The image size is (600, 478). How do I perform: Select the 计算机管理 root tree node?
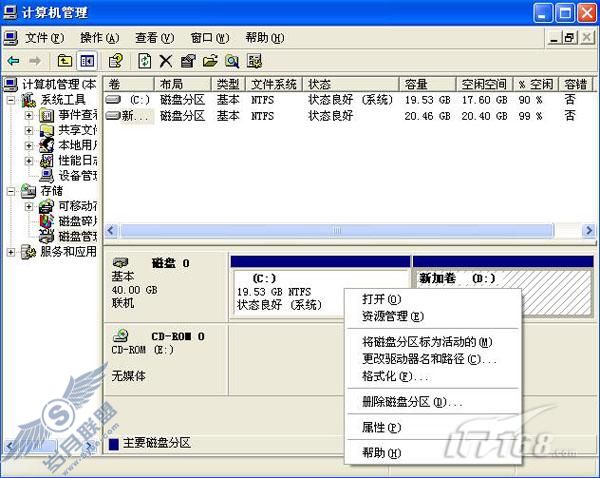pyautogui.click(x=51, y=85)
